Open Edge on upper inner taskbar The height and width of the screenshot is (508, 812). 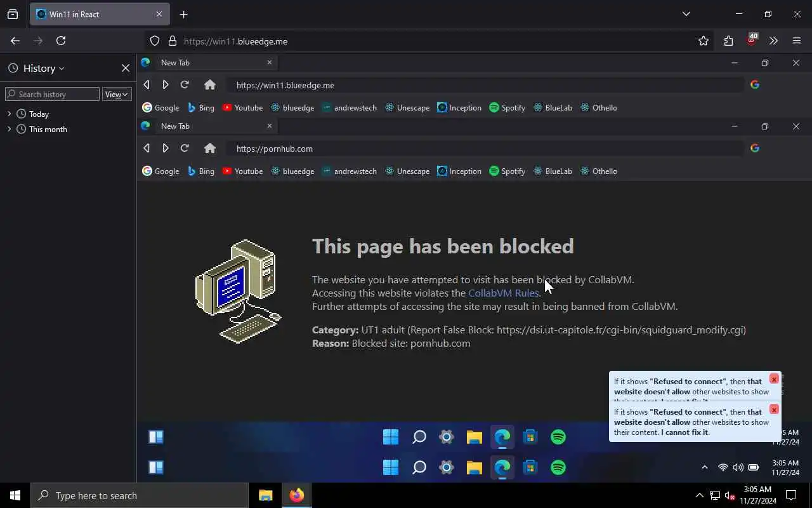click(502, 437)
